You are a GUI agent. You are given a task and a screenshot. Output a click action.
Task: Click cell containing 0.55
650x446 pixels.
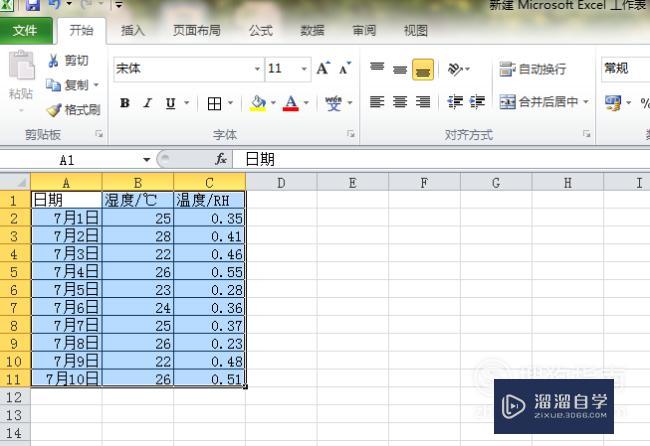pyautogui.click(x=209, y=271)
